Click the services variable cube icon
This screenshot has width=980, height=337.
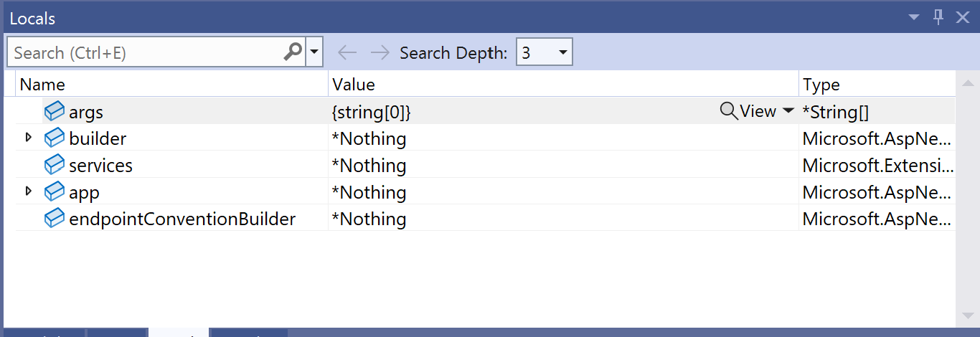tap(55, 165)
